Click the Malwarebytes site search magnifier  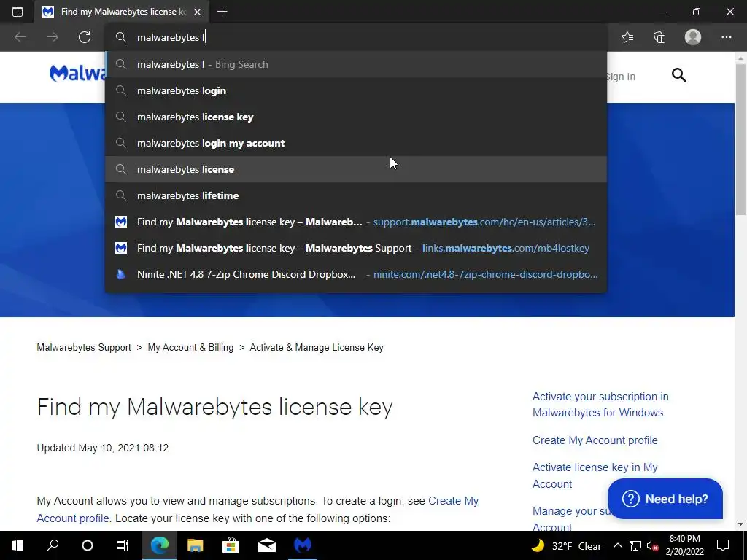679,75
